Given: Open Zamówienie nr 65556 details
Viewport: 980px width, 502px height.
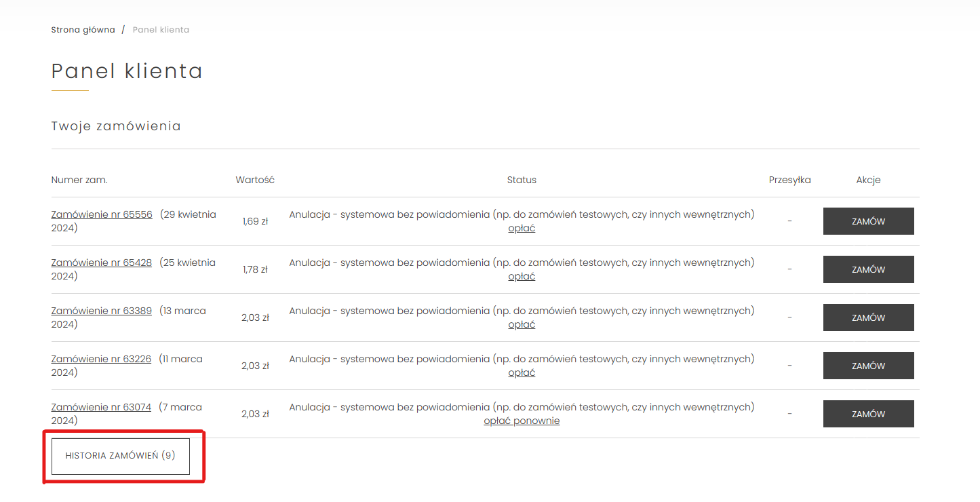Looking at the screenshot, I should coord(102,214).
